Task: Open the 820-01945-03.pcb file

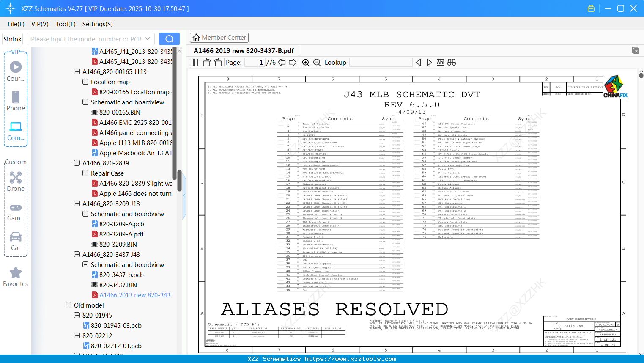Action: point(112,326)
